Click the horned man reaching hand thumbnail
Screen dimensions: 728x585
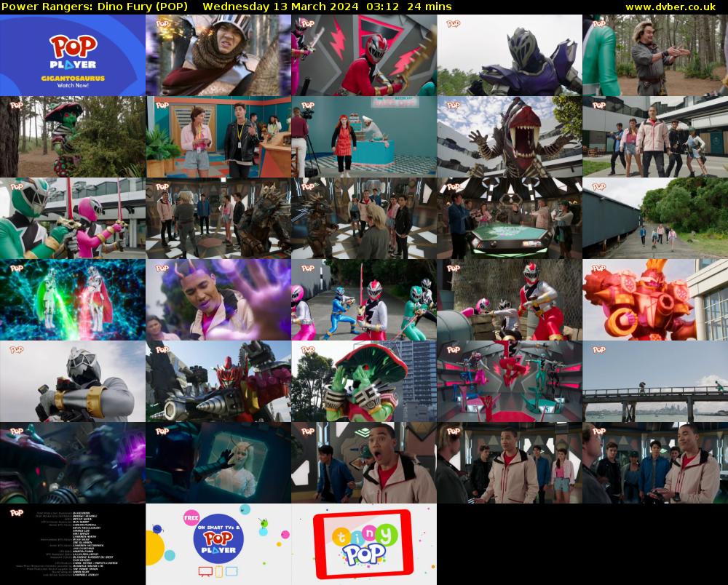[218, 300]
